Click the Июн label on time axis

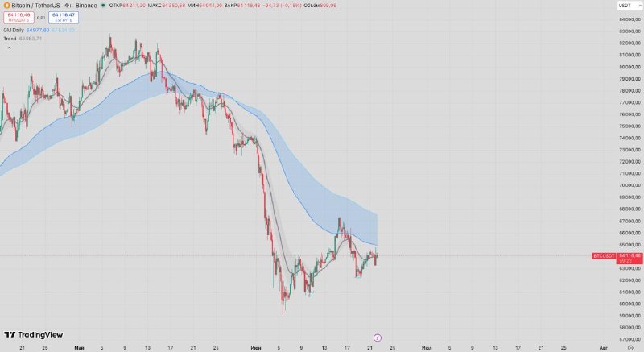(255, 348)
